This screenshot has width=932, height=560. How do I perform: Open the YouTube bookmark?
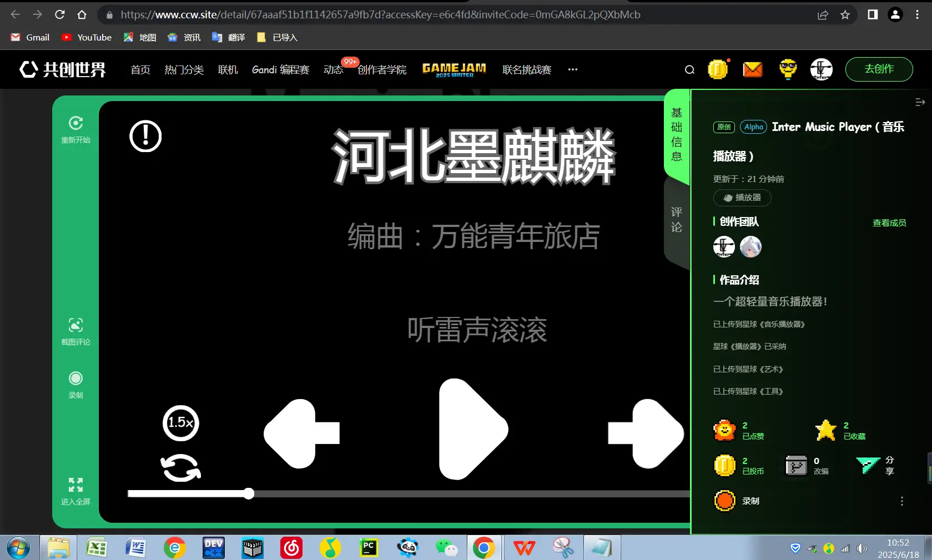pos(87,37)
